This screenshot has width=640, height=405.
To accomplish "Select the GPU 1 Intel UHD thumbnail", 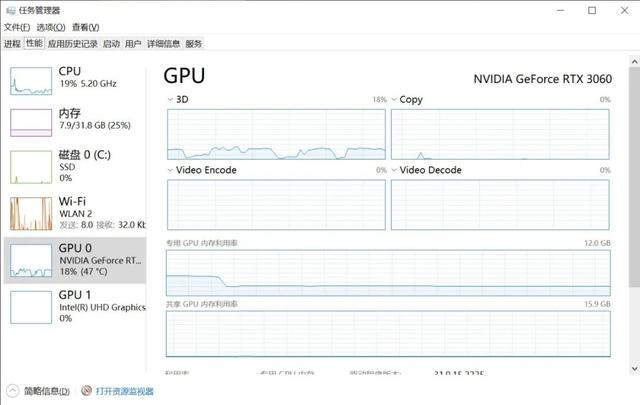I will pos(30,306).
